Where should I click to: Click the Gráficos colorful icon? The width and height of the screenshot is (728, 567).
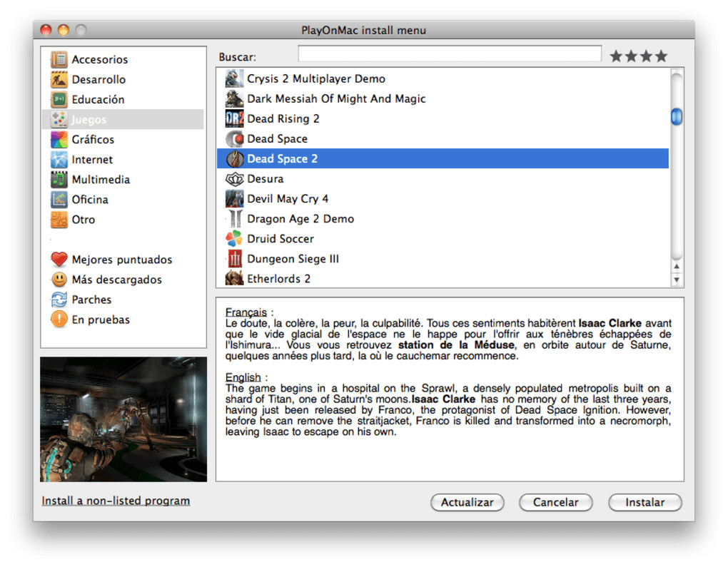pyautogui.click(x=59, y=139)
